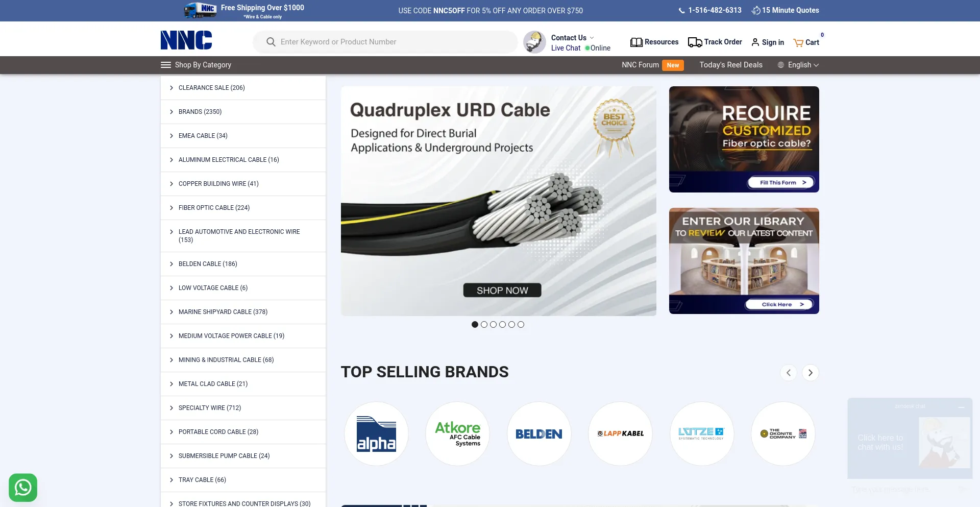The image size is (980, 507).
Task: Click the search magnifier icon
Action: [271, 42]
